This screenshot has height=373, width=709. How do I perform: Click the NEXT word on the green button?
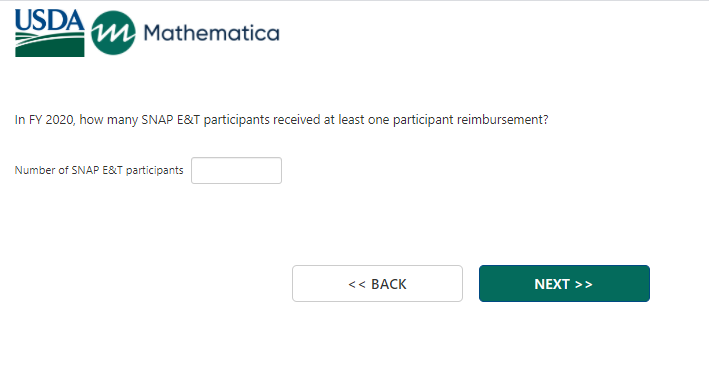tap(552, 284)
